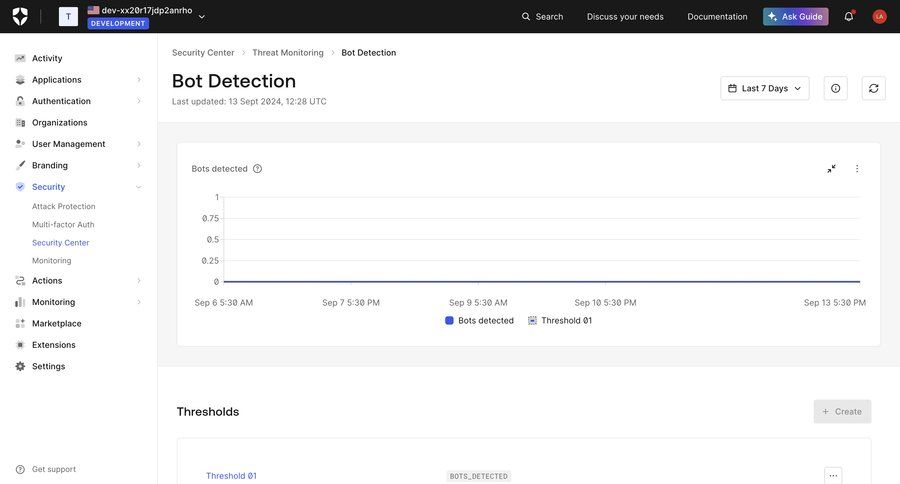
Task: Click the tenant avatar letter T
Action: 68,16
